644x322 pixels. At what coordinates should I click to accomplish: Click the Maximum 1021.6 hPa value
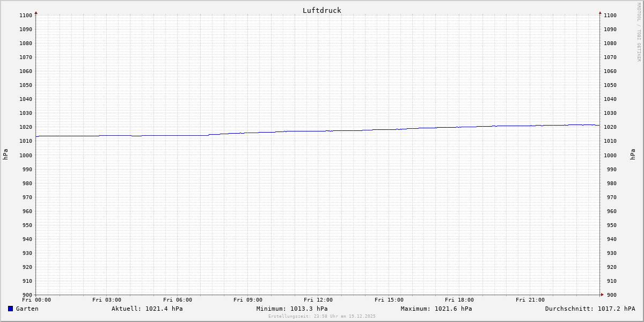(436, 309)
